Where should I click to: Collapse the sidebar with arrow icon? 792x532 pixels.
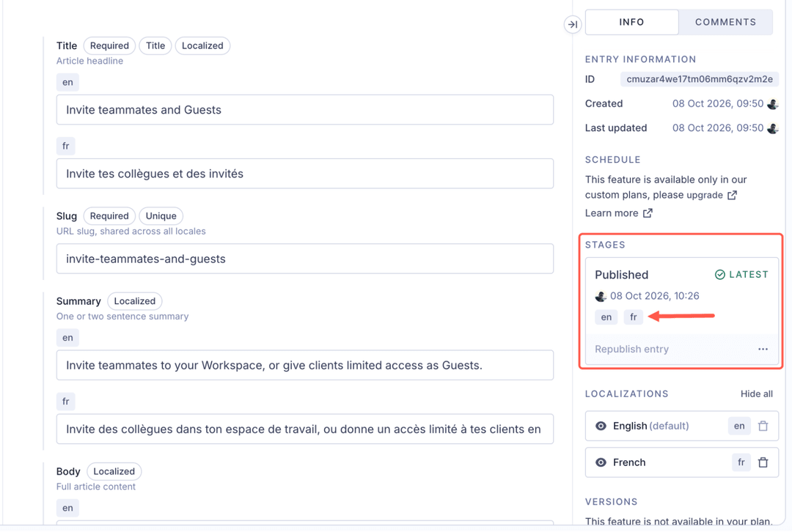pos(572,24)
